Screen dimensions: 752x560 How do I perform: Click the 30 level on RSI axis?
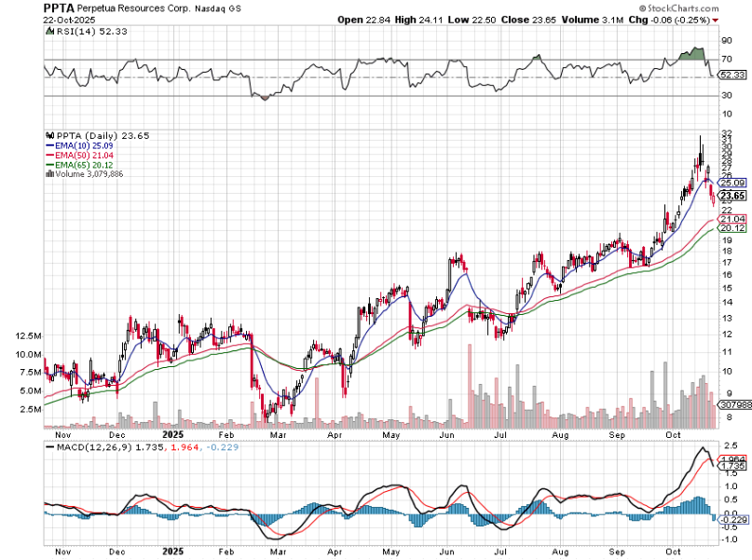[x=727, y=95]
